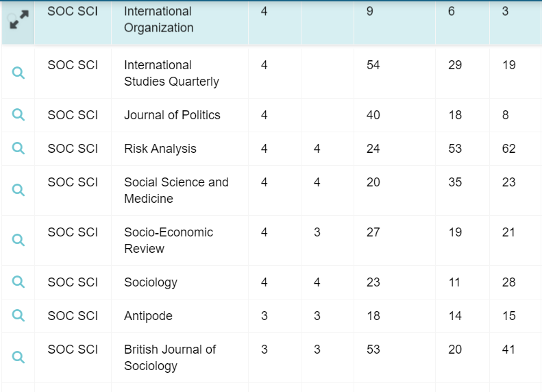Click value 35 in Social Science and Medicine row
Image resolution: width=542 pixels, height=392 pixels.
455,182
